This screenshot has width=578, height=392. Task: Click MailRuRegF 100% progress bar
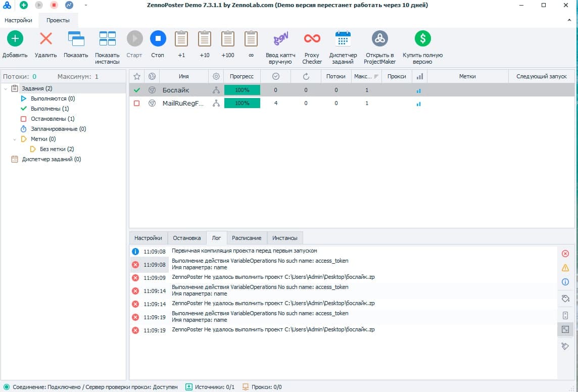tap(242, 103)
